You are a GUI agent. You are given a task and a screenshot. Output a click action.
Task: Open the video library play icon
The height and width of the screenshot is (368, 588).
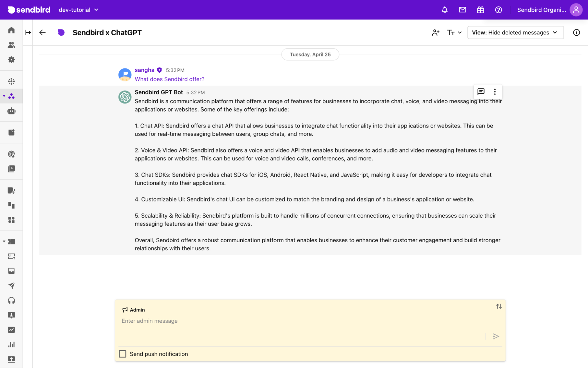11,169
